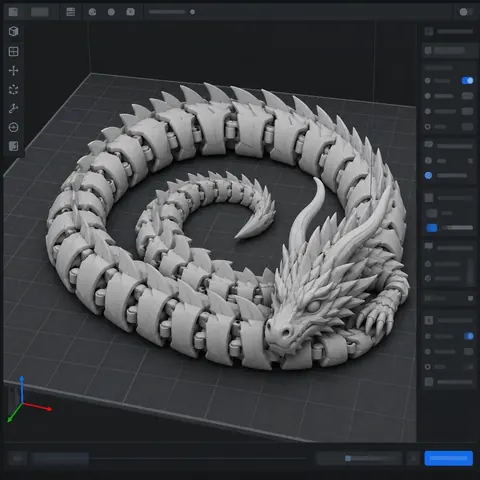The height and width of the screenshot is (480, 480).
Task: Click the icon beside the first blue toggle
Action: (428, 81)
